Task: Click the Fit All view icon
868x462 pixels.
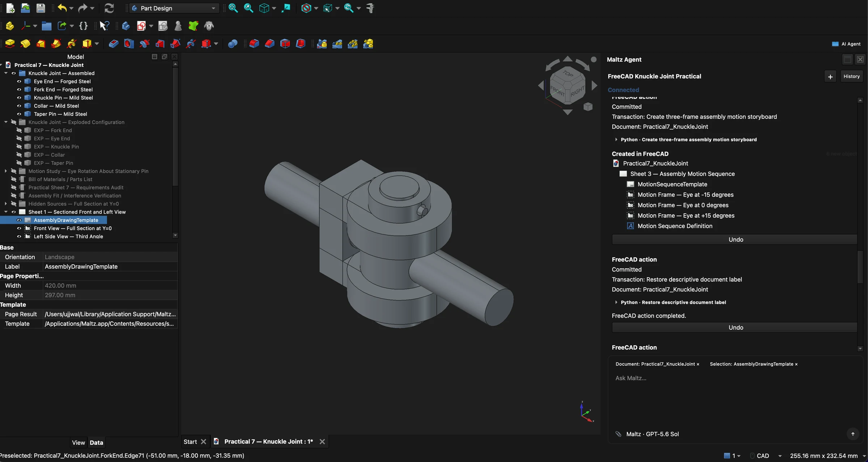Action: point(233,8)
